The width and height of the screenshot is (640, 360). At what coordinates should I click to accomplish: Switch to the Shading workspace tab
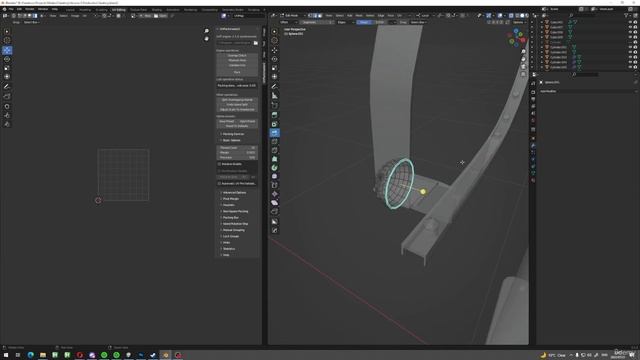coord(157,9)
